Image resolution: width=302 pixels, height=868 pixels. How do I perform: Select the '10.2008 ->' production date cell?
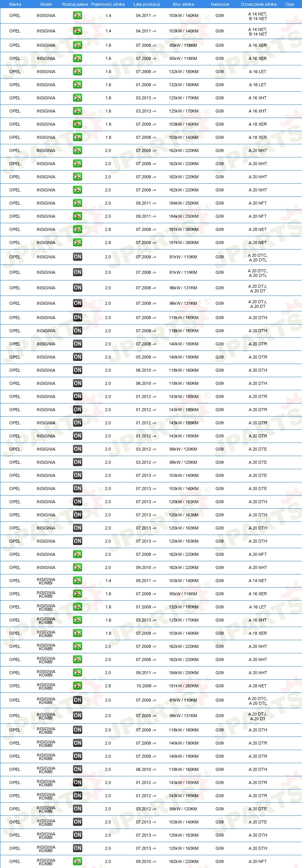coord(146,686)
